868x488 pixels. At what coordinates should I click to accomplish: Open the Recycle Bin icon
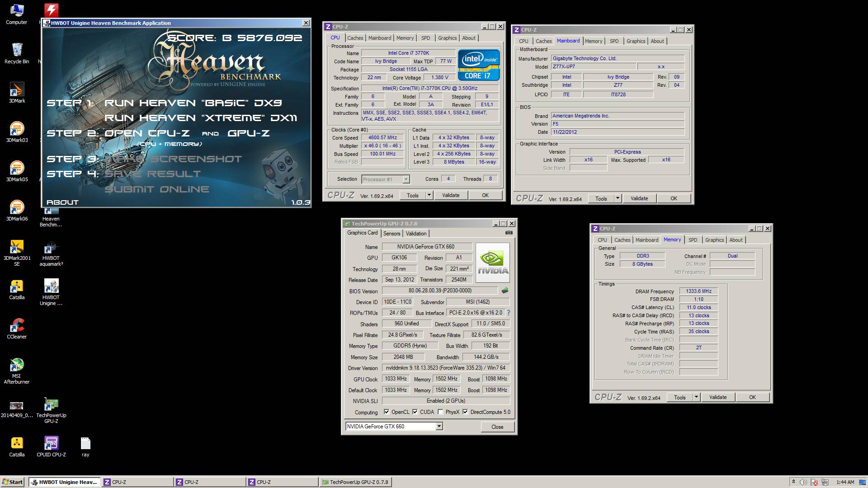[x=16, y=53]
